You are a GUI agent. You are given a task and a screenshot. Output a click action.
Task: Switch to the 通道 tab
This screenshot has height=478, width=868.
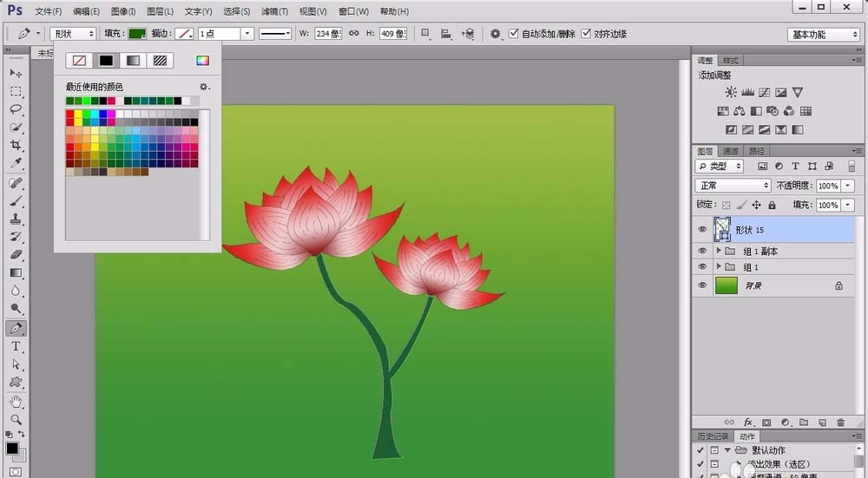[x=730, y=151]
